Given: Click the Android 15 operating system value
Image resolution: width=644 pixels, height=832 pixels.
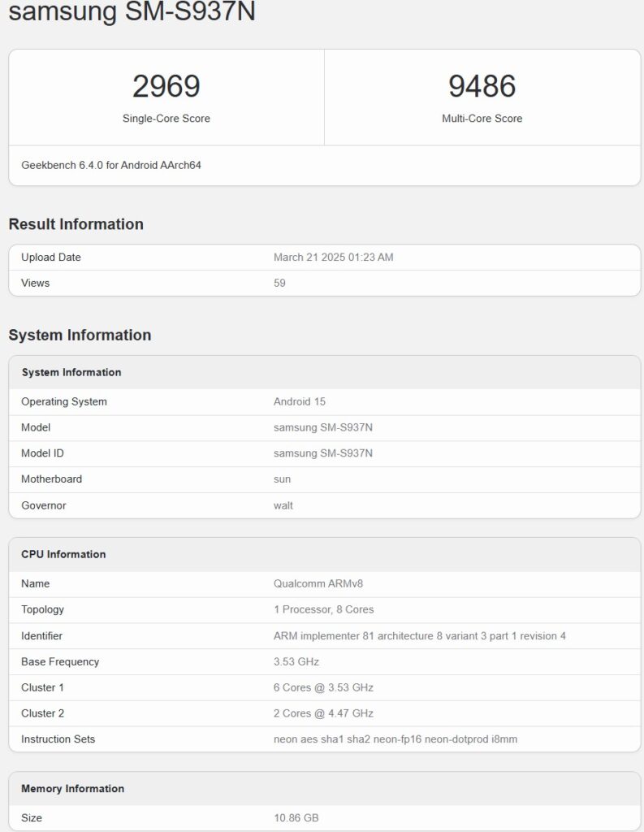Looking at the screenshot, I should tap(300, 402).
